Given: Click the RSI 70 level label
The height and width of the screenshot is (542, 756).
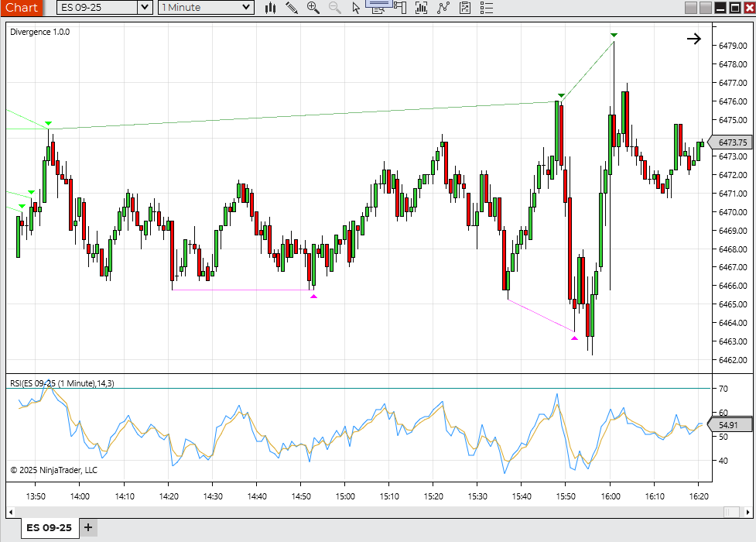Looking at the screenshot, I should click(724, 389).
